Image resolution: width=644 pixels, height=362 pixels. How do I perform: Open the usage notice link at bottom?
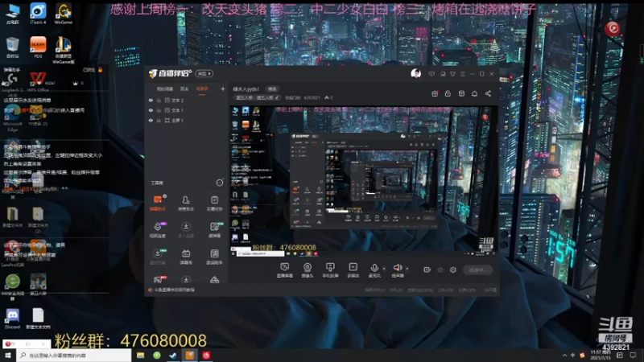click(174, 290)
